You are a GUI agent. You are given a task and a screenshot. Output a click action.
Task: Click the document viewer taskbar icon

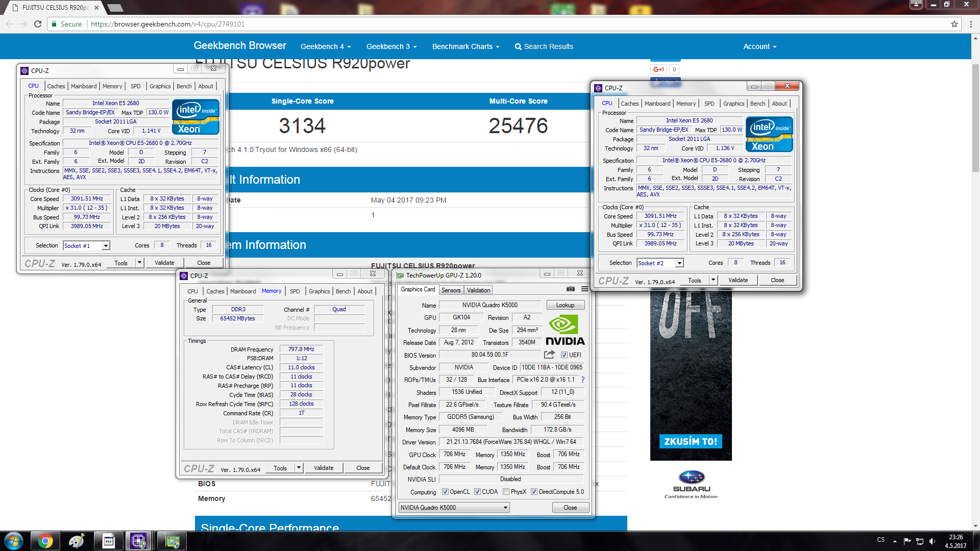pos(108,541)
